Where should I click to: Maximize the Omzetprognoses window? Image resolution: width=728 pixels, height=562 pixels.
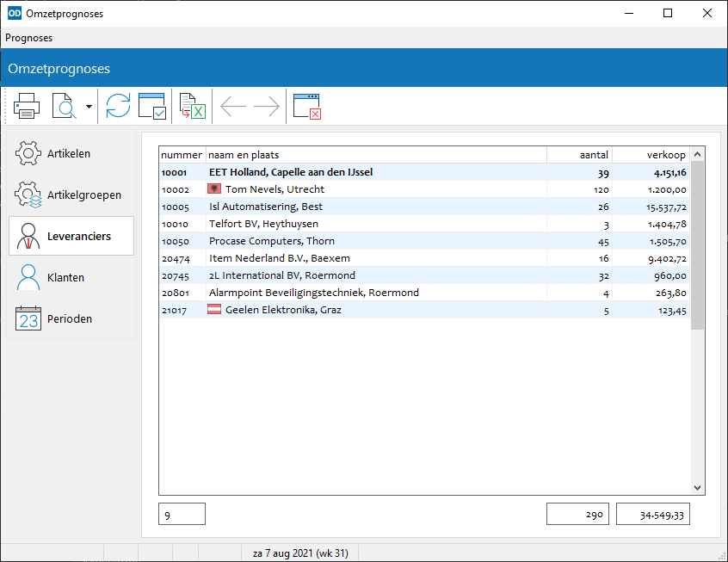click(668, 13)
